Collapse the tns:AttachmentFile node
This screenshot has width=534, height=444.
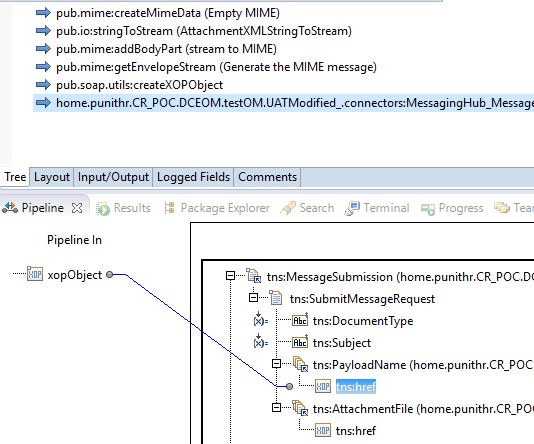coord(277,407)
